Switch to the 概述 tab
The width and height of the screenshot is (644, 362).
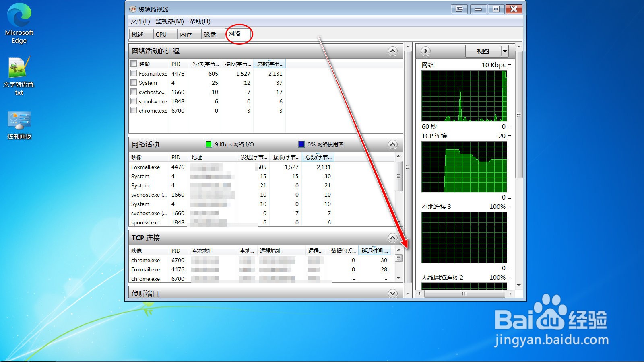tap(141, 34)
